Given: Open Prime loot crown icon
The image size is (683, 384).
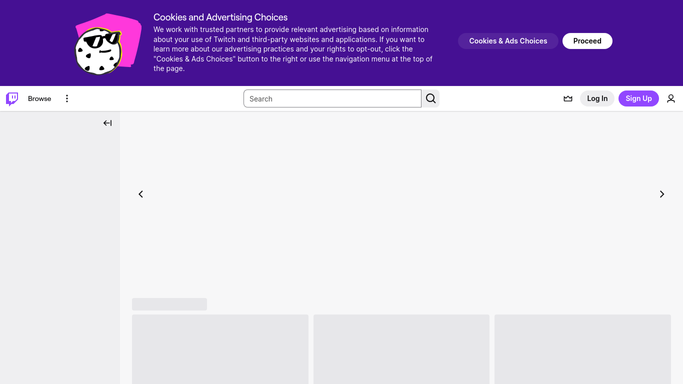Looking at the screenshot, I should point(568,99).
